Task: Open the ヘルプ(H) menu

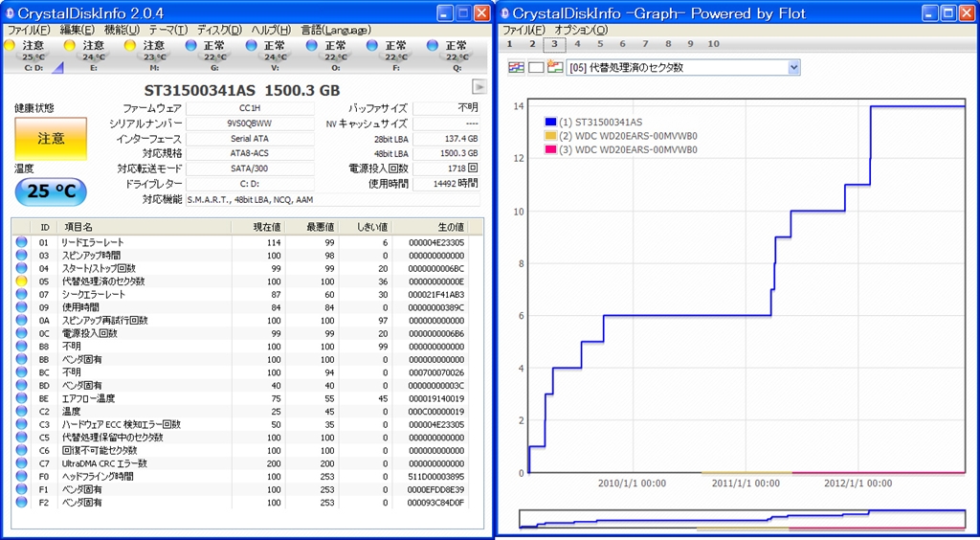Action: (x=271, y=30)
